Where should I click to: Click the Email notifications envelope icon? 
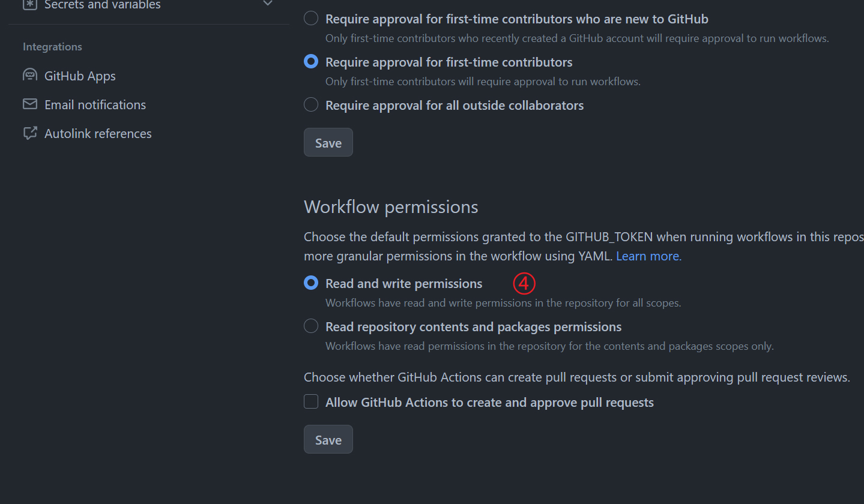click(29, 103)
